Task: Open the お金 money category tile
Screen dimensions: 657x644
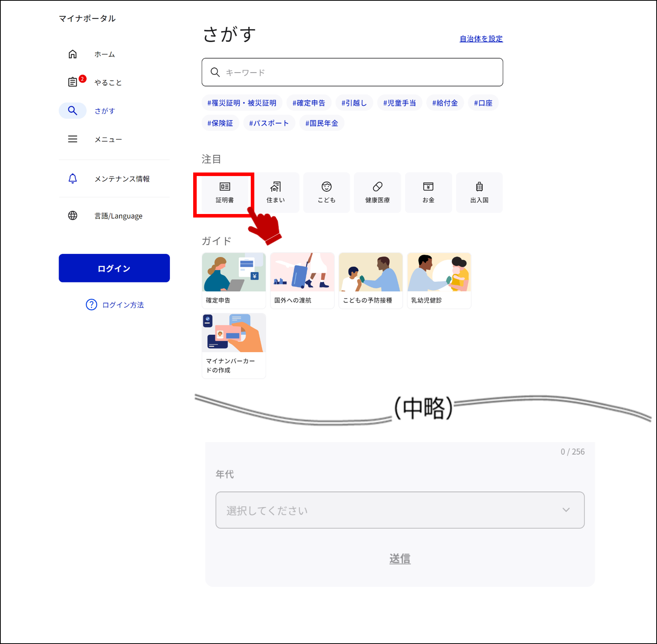Action: click(428, 192)
